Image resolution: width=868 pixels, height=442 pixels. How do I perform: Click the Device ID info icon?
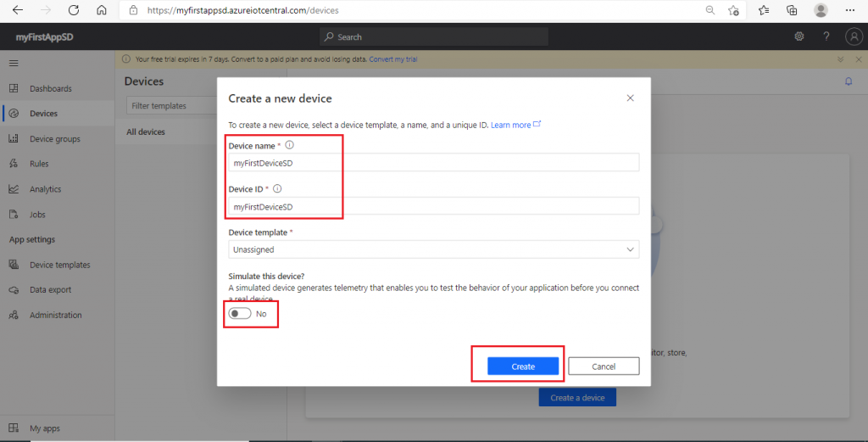(277, 189)
